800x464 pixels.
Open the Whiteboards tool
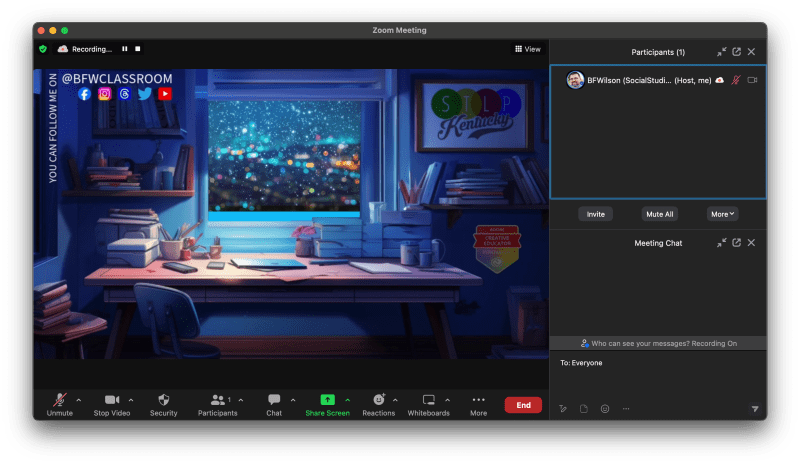[429, 400]
